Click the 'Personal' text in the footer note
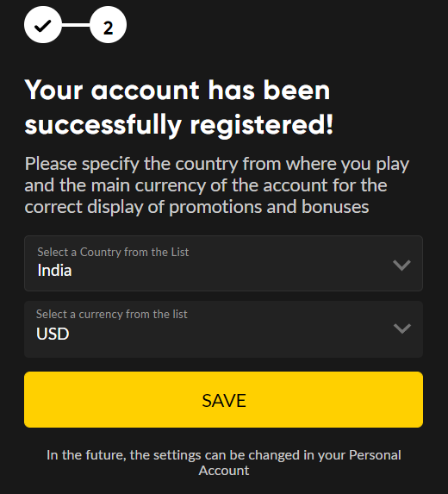 [375, 455]
